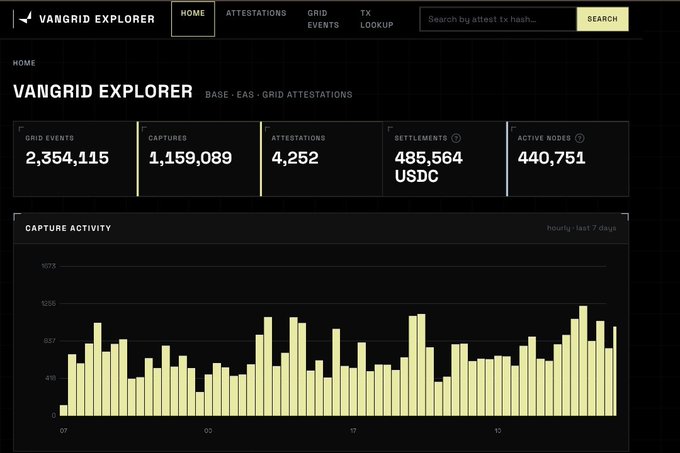The width and height of the screenshot is (680, 453).
Task: Click the Active Nodes help question-mark icon
Action: [579, 138]
